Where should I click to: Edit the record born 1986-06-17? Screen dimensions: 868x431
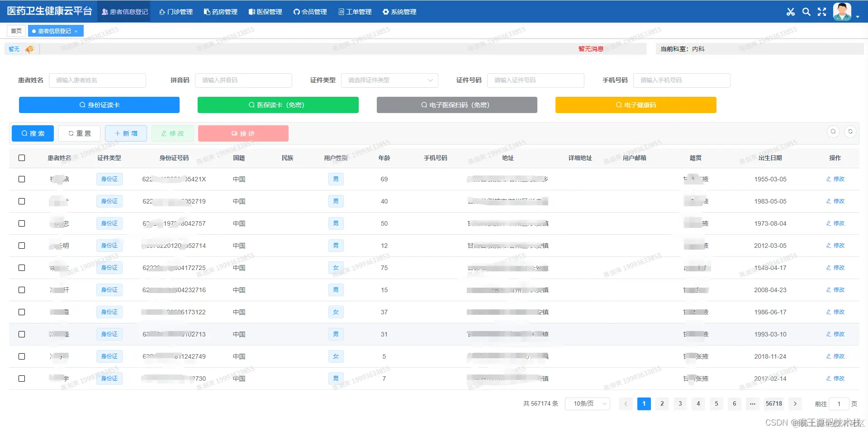[835, 312]
